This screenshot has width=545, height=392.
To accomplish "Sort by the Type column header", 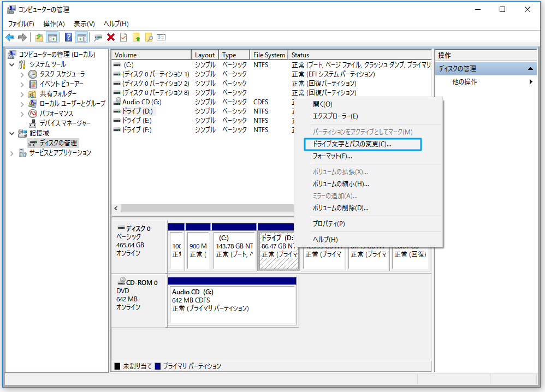I will [x=234, y=55].
